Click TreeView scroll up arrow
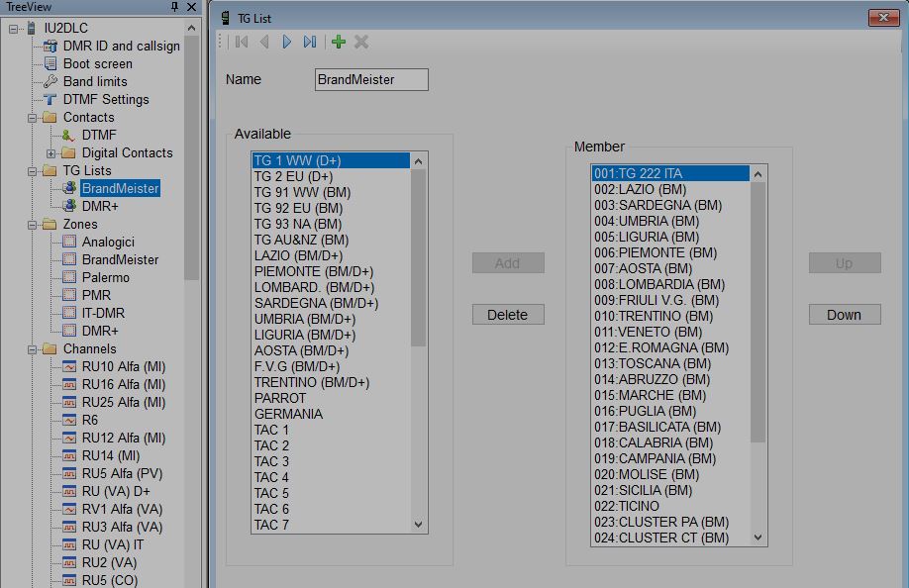This screenshot has height=588, width=909. pos(191,28)
